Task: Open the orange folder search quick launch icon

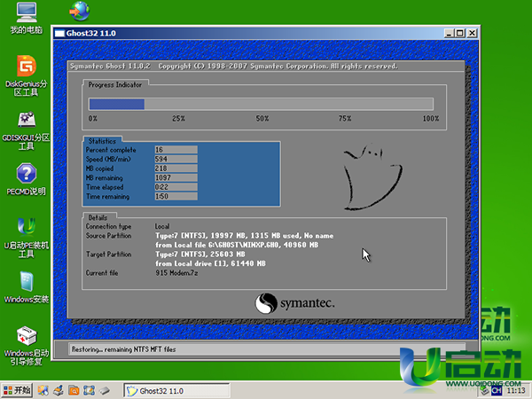Action: (x=74, y=390)
